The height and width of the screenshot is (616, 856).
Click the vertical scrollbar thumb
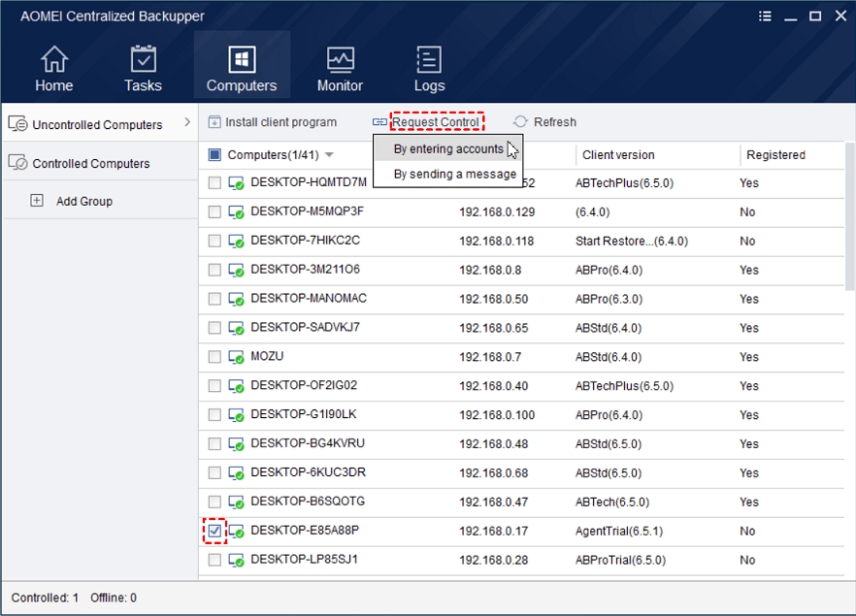click(x=850, y=217)
